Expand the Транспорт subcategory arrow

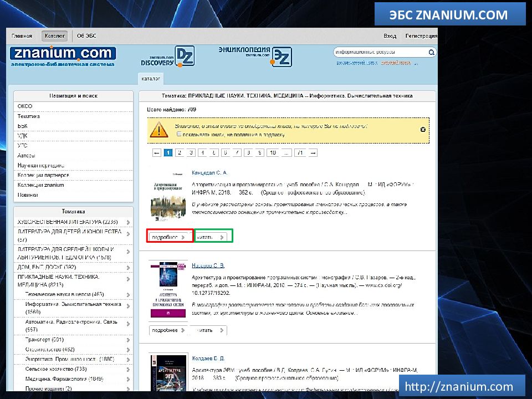coord(128,340)
